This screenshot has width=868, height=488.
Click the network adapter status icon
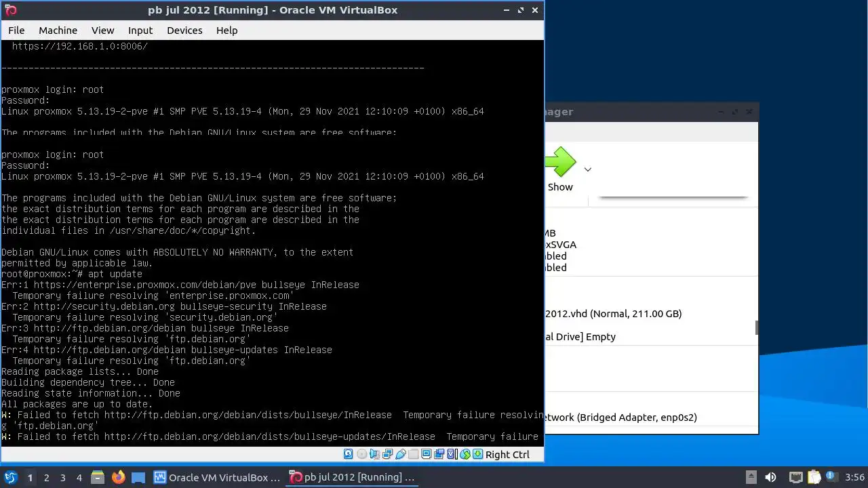(387, 455)
